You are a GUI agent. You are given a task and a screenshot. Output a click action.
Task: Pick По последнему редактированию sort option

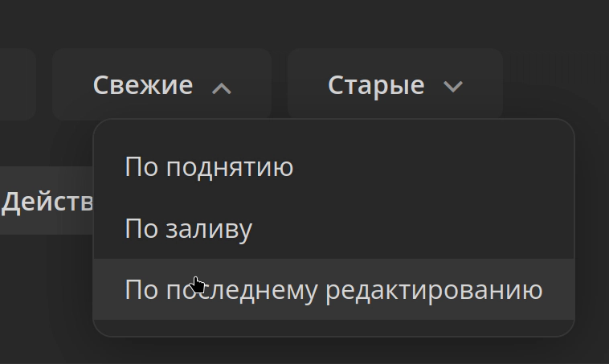(x=333, y=290)
